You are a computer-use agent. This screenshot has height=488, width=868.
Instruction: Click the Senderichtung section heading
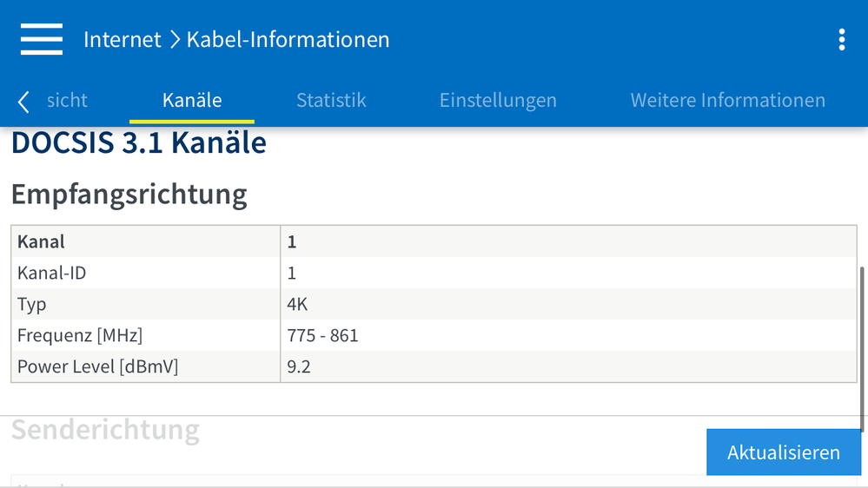(x=105, y=430)
